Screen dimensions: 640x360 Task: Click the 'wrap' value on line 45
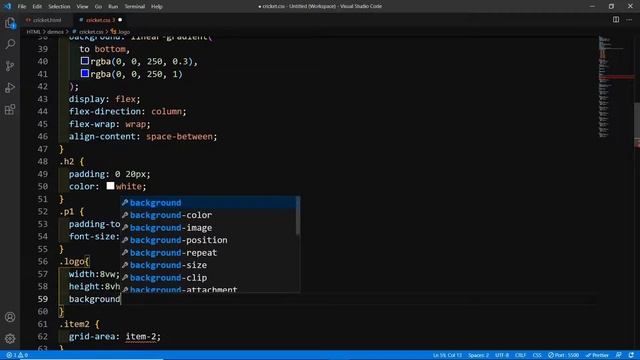[136, 124]
